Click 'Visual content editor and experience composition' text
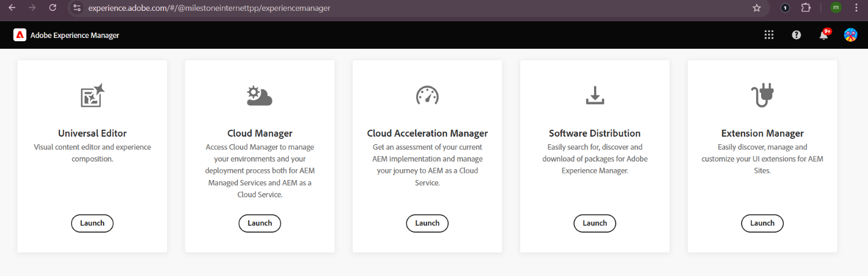The width and height of the screenshot is (868, 276). pos(92,153)
